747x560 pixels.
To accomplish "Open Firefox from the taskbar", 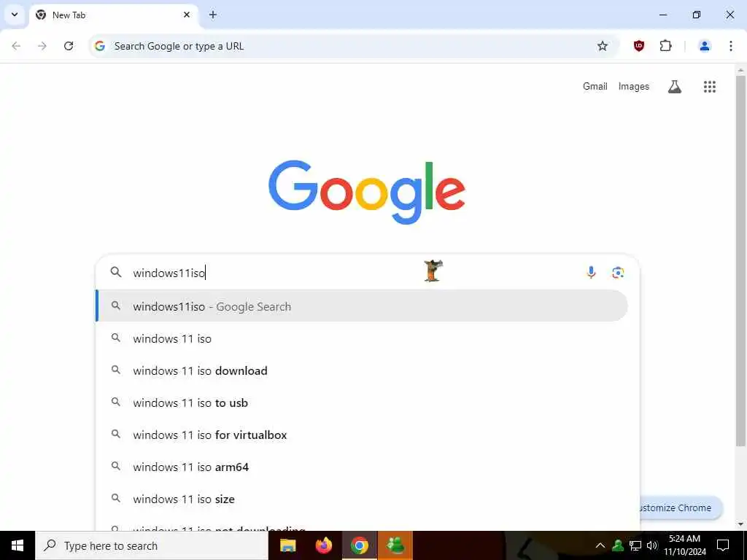I will (x=324, y=545).
